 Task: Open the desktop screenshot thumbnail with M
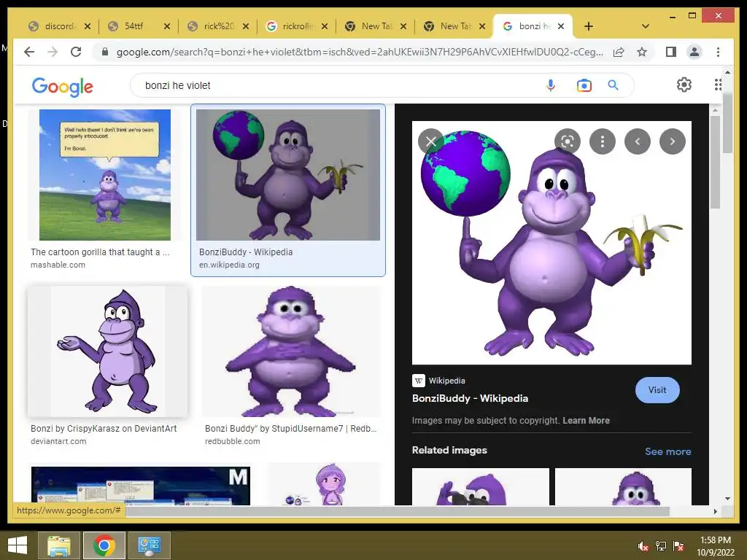[141, 485]
